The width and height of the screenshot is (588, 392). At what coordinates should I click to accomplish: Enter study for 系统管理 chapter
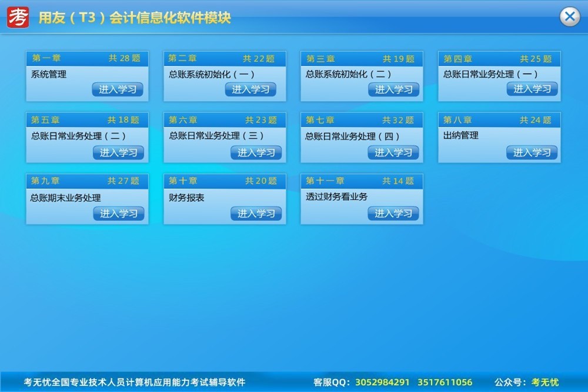click(118, 89)
